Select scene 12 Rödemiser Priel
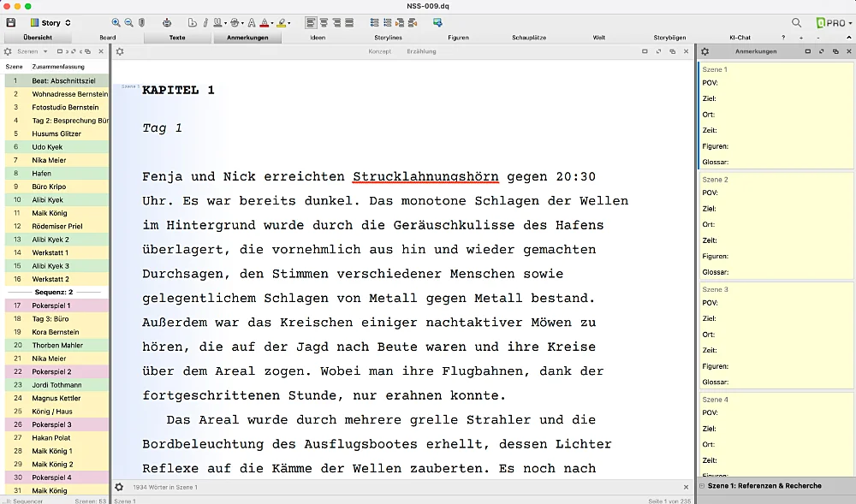 click(56, 227)
